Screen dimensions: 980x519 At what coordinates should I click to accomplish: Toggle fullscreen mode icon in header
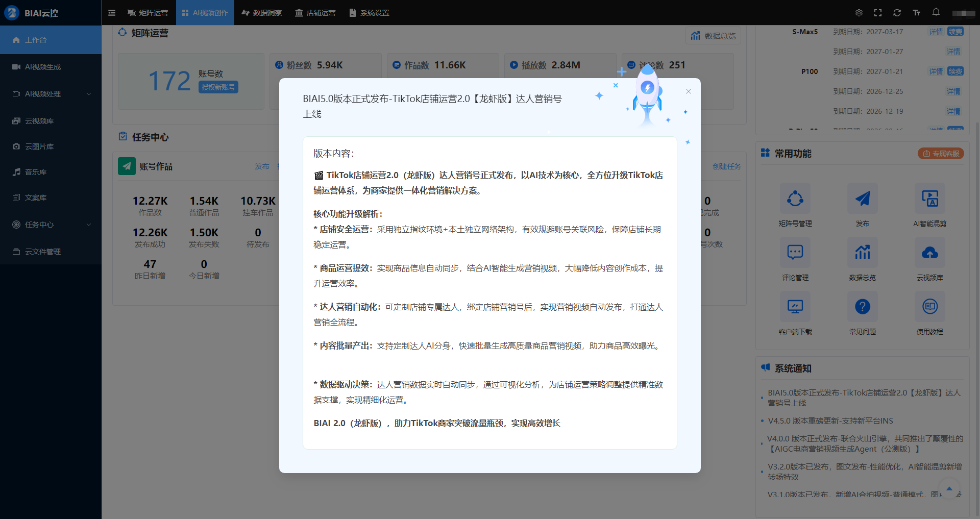click(x=878, y=13)
